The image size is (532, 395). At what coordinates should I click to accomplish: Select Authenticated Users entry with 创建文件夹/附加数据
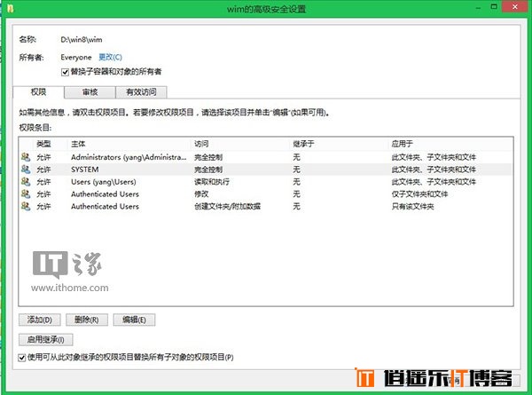[266, 206]
